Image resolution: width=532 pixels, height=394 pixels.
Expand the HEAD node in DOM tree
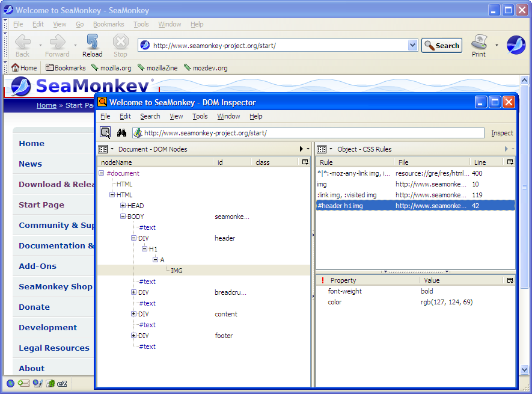pos(123,206)
